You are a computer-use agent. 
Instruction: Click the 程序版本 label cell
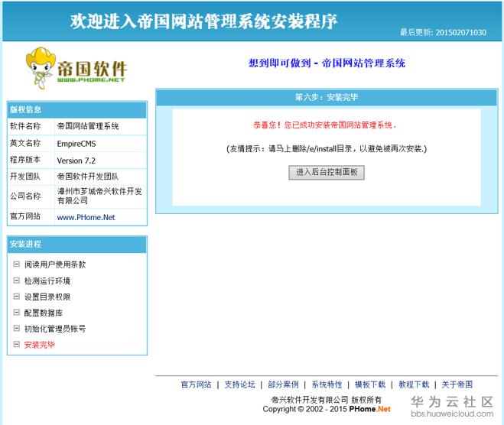tap(31, 160)
